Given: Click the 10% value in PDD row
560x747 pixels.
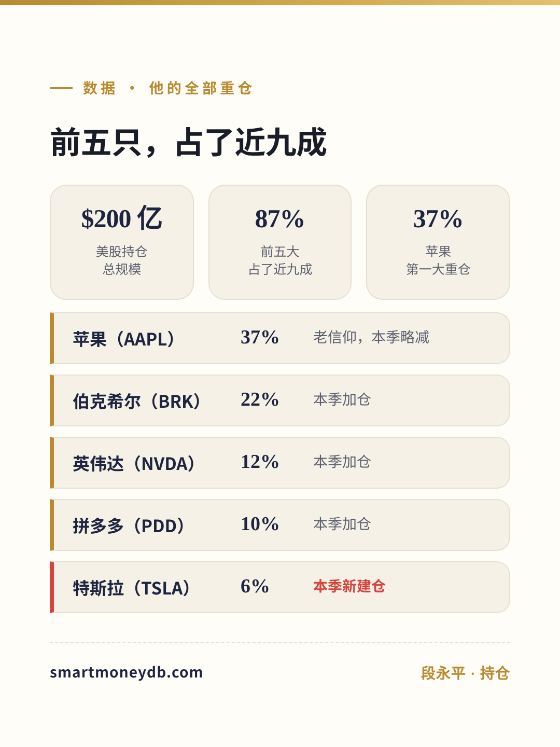Looking at the screenshot, I should pos(260,524).
